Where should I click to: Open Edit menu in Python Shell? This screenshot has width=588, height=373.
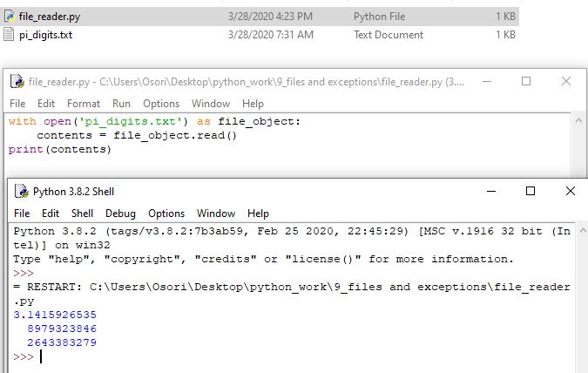click(x=51, y=214)
